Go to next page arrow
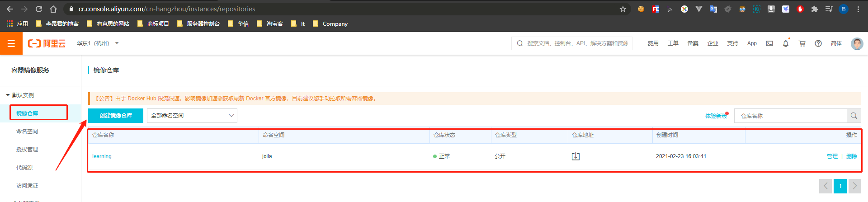 pyautogui.click(x=854, y=186)
